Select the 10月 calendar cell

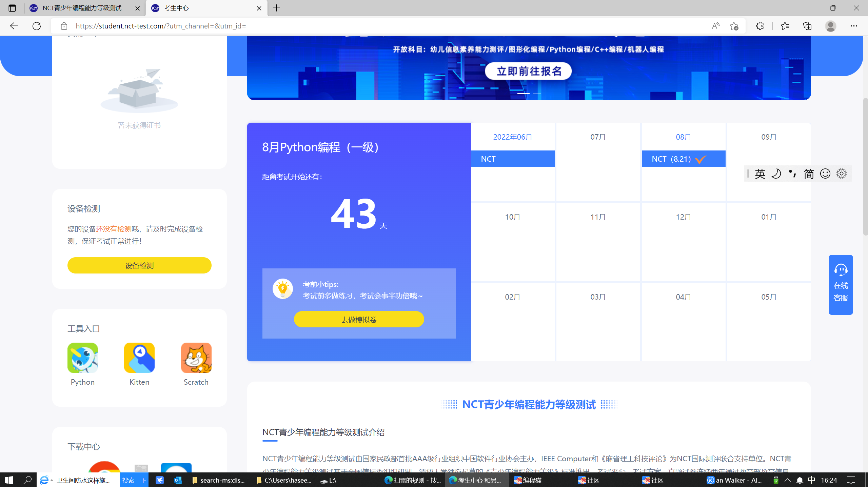tap(513, 242)
